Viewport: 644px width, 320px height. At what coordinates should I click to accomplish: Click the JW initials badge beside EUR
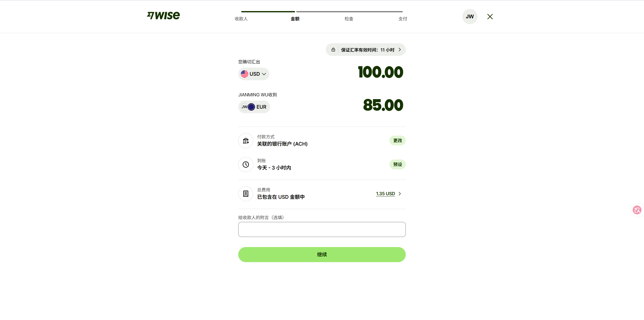pos(244,107)
